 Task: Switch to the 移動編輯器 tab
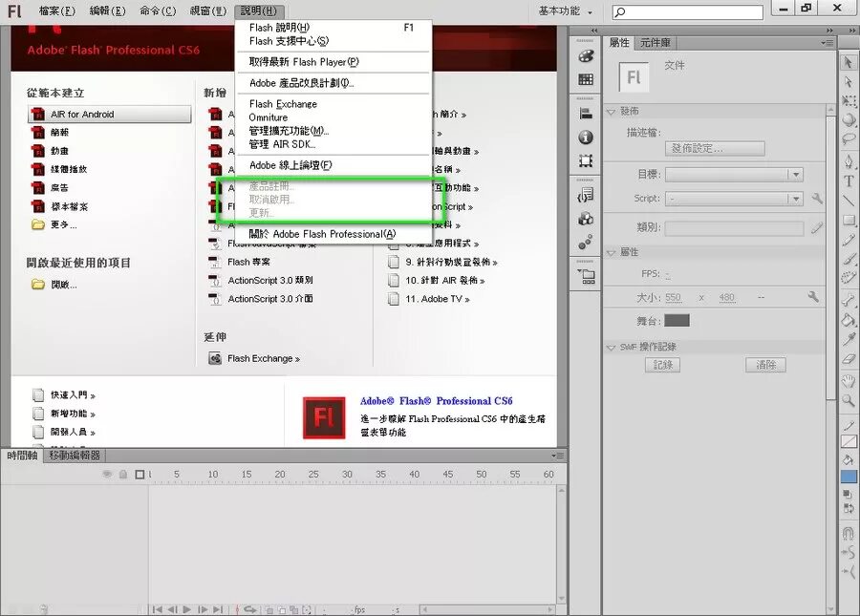coord(75,455)
